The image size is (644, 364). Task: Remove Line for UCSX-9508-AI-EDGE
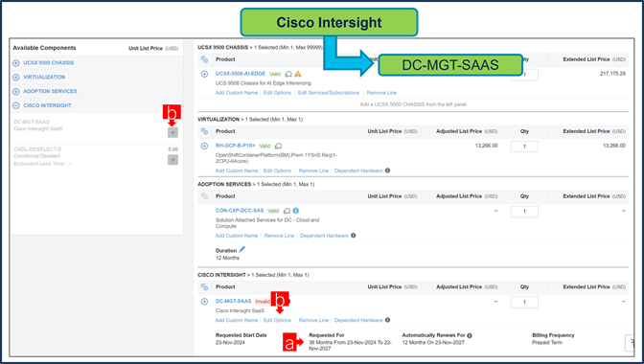(381, 93)
